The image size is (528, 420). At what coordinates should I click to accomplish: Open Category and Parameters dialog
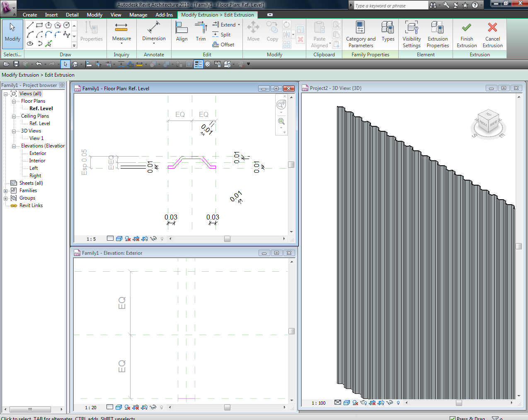point(361,34)
